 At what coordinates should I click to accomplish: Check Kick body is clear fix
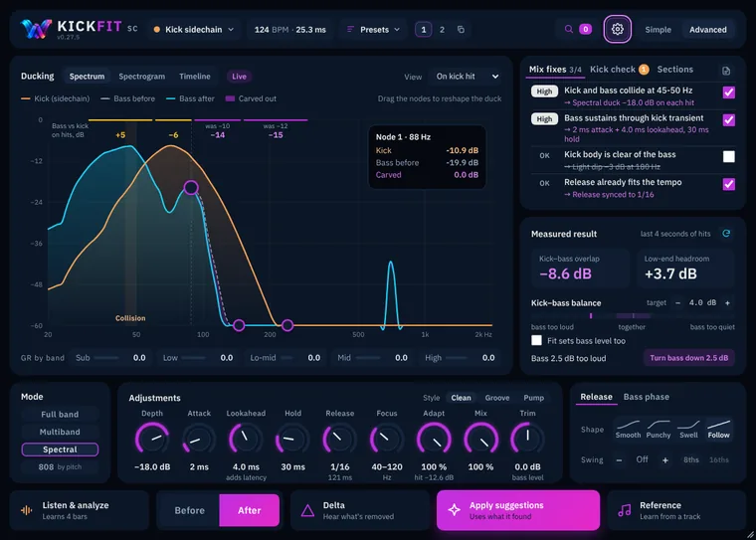pyautogui.click(x=728, y=156)
